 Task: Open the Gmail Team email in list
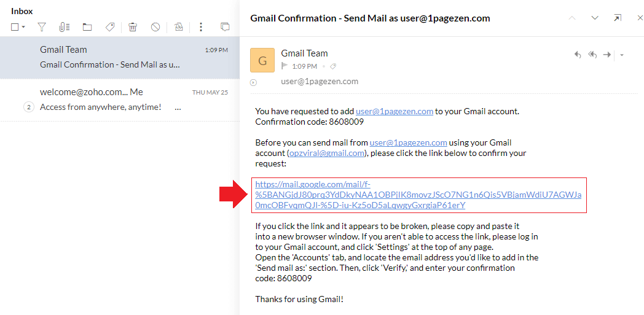click(119, 58)
